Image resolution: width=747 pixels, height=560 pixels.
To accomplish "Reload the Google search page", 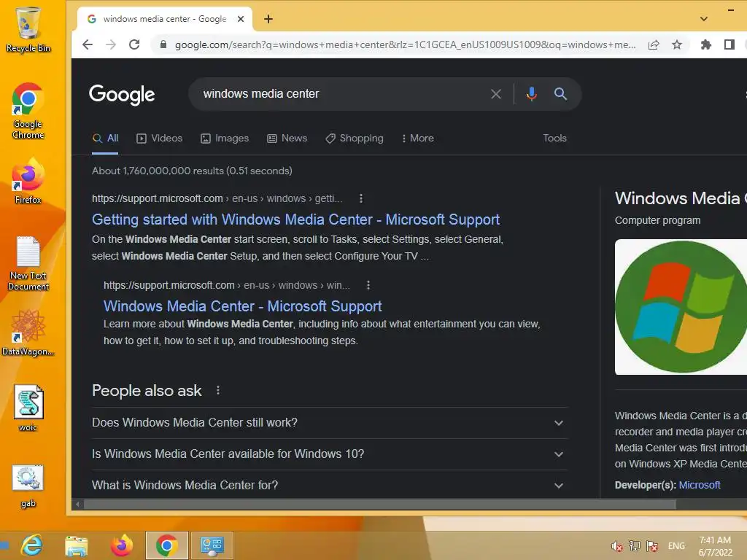I will coord(134,44).
